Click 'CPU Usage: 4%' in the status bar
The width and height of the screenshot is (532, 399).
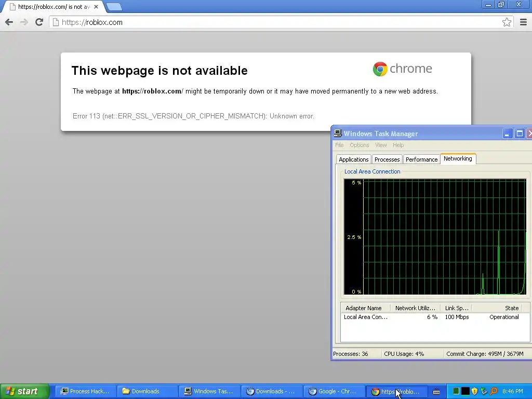(x=404, y=354)
